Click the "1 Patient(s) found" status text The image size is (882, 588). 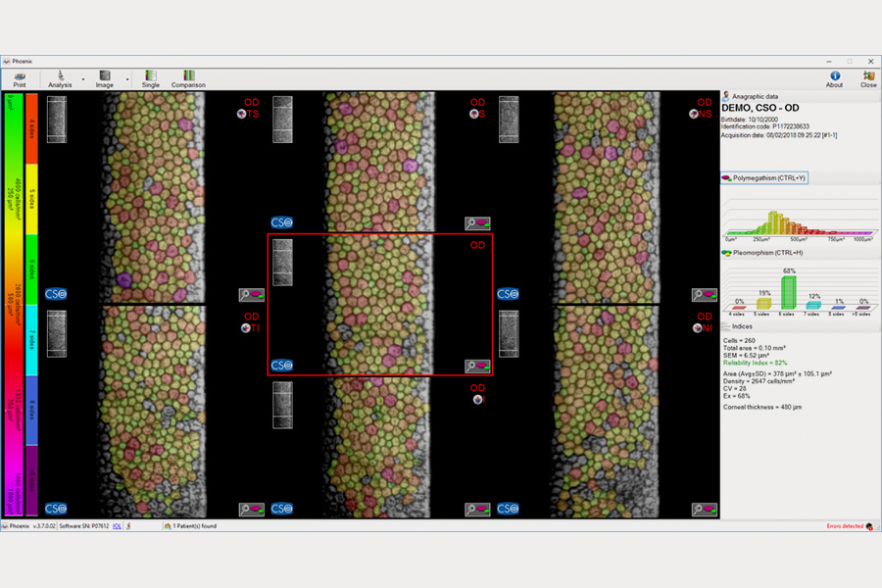(x=195, y=526)
